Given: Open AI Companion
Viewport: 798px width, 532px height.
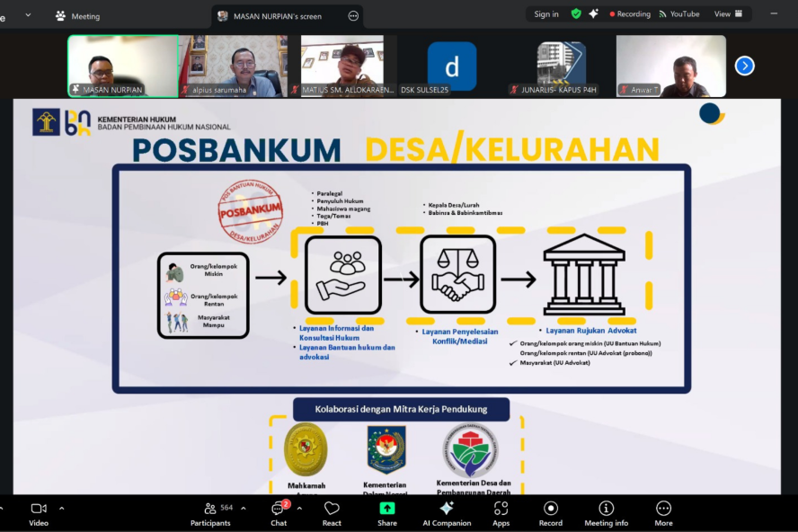Looking at the screenshot, I should (x=447, y=512).
